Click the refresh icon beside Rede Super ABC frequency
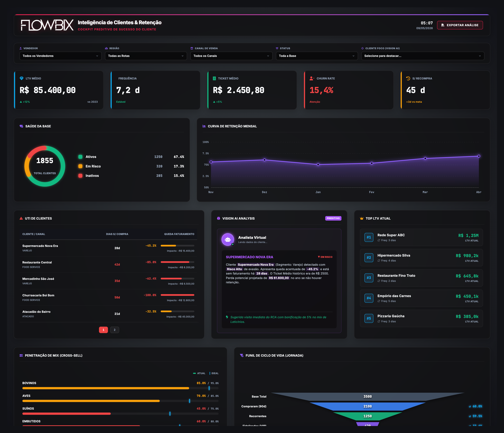 click(x=379, y=240)
